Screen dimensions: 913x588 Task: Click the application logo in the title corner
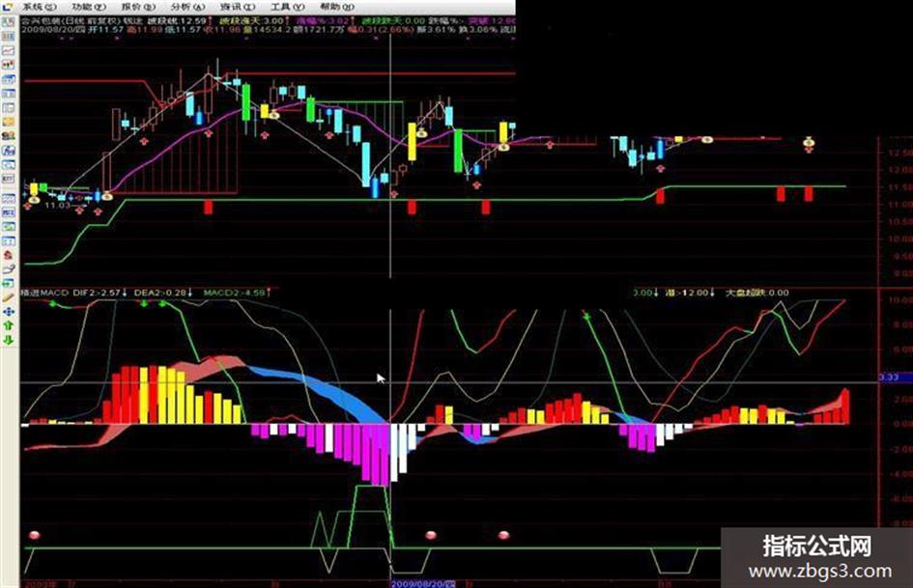[8, 7]
